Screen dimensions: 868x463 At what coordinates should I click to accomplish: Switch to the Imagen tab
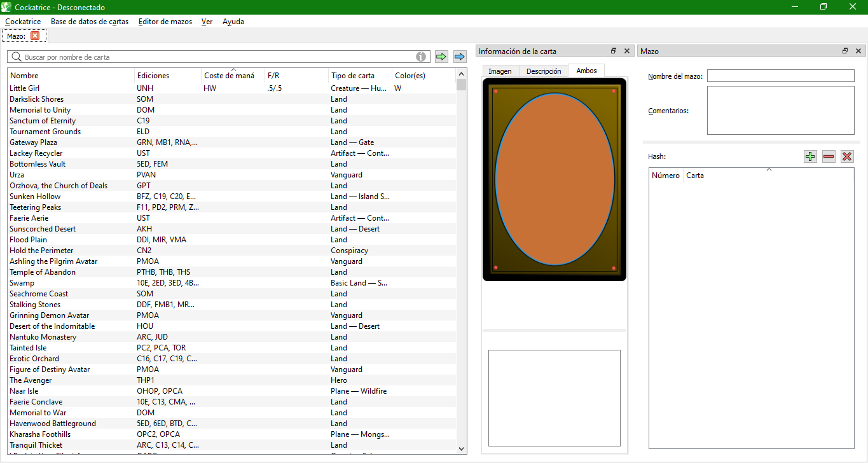pos(500,71)
